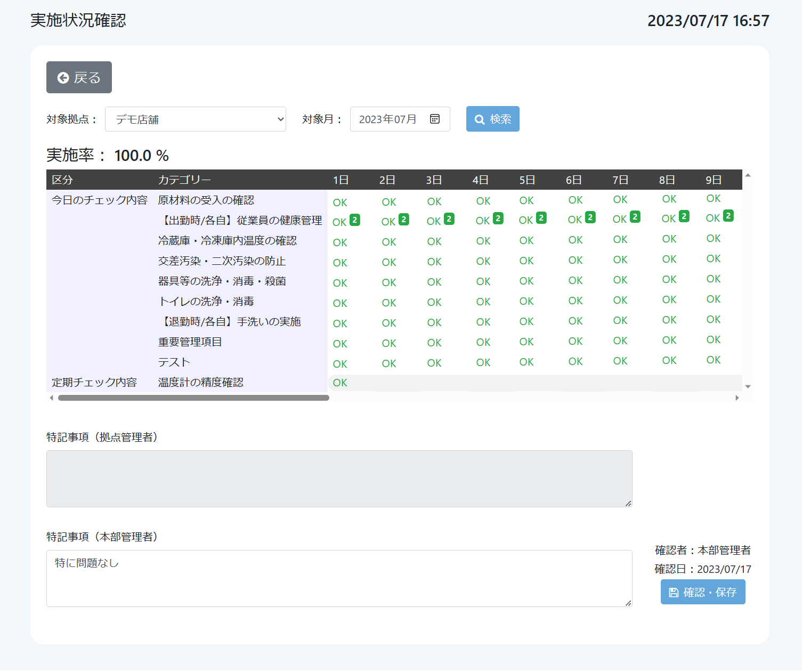Viewport: 802px width, 672px height.
Task: Click the 実施率 100.0 % text
Action: click(x=108, y=155)
